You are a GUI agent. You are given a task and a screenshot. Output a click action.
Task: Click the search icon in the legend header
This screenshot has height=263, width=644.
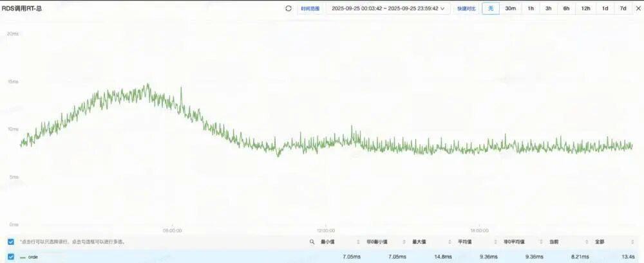pyautogui.click(x=312, y=242)
